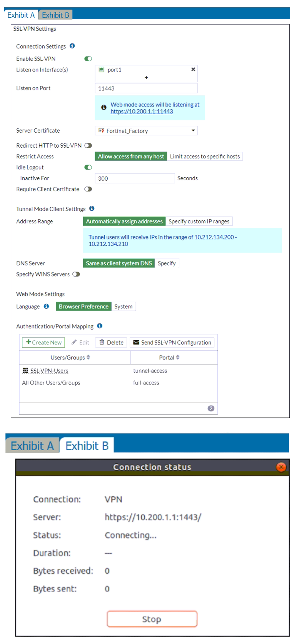Click the Authentication/Portal Mapping info icon
The height and width of the screenshot is (644, 297).
pos(100,326)
